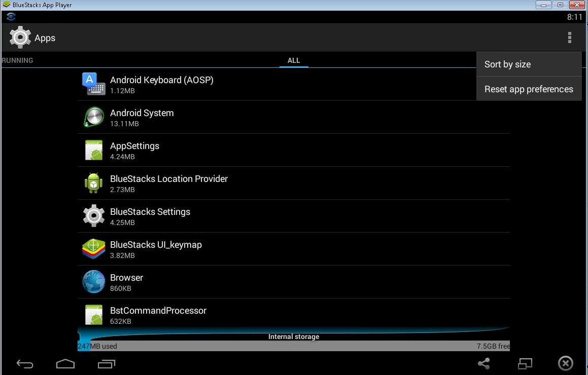Open Android System app details
Screen dimensions: 588x375
point(294,117)
